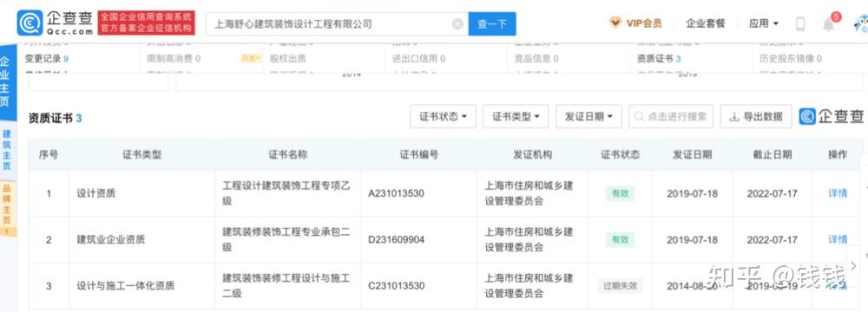
Task: Select 竞品信息 0 nav item
Action: pos(536,59)
